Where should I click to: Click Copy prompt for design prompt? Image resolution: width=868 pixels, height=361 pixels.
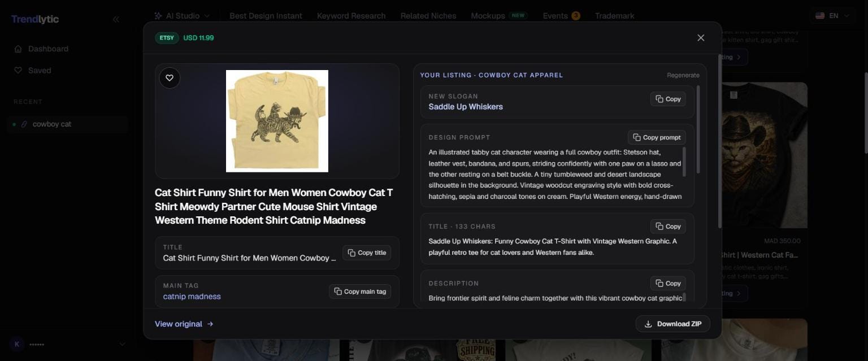click(x=657, y=137)
